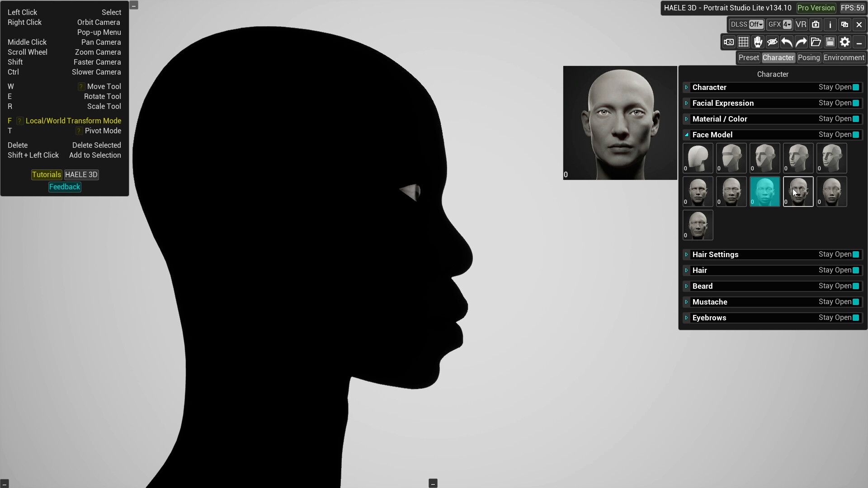This screenshot has width=868, height=488.
Task: Open settings with the gear icon
Action: pos(844,42)
